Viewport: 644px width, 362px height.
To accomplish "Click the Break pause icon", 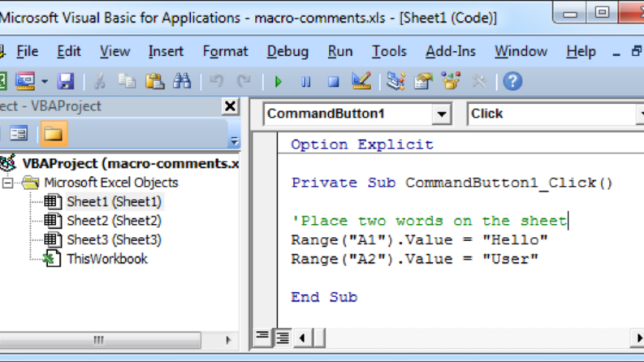I will click(x=305, y=82).
